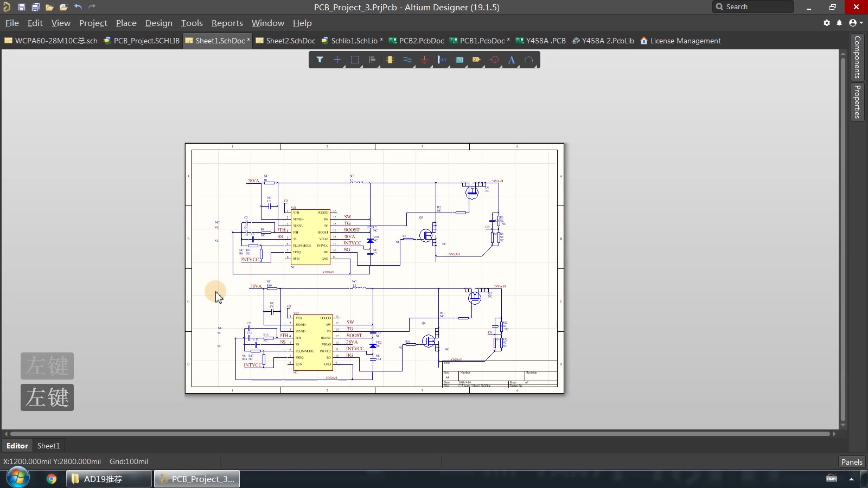The image size is (868, 488).
Task: Select the Sheet1 bottom tab
Action: coord(48,446)
